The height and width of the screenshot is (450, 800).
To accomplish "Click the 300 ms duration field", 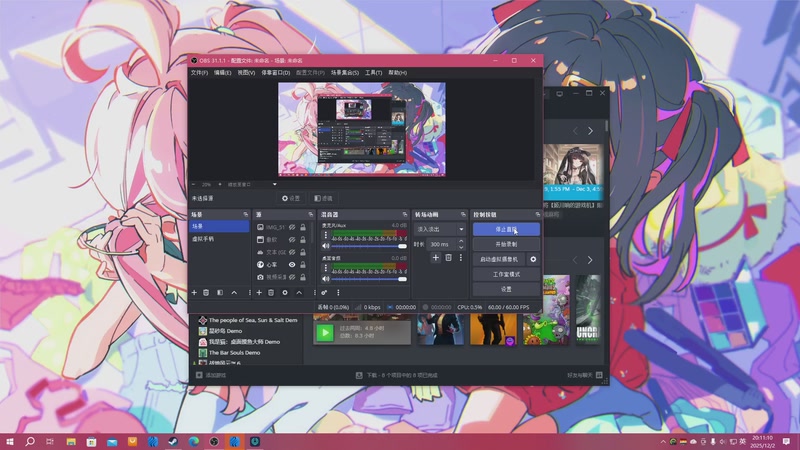I will 442,244.
